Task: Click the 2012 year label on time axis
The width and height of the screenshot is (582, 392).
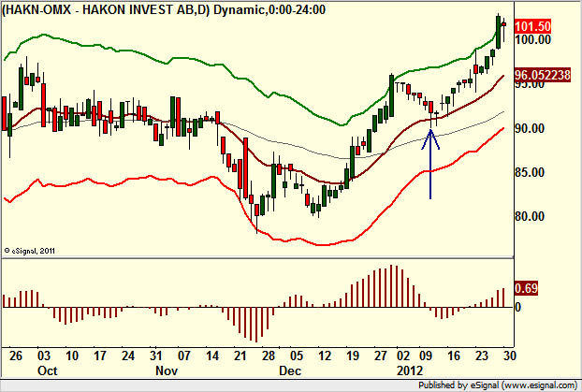Action: (410, 370)
